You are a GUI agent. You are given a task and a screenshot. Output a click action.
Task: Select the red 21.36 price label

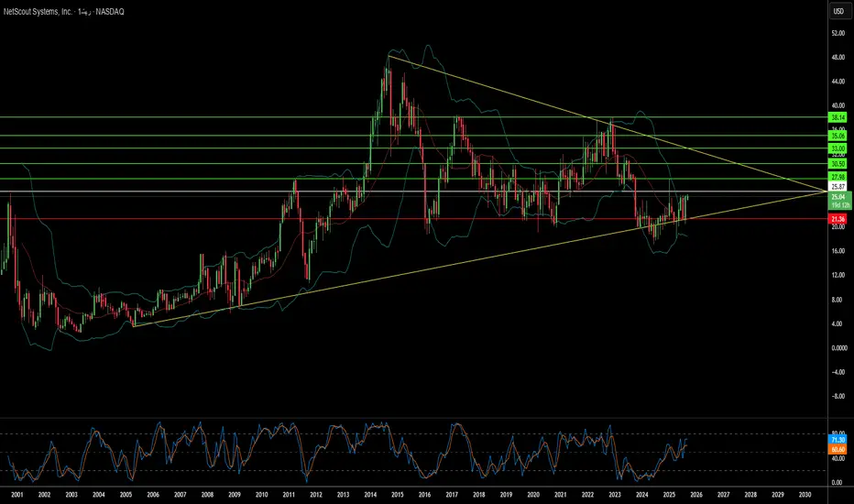(838, 219)
